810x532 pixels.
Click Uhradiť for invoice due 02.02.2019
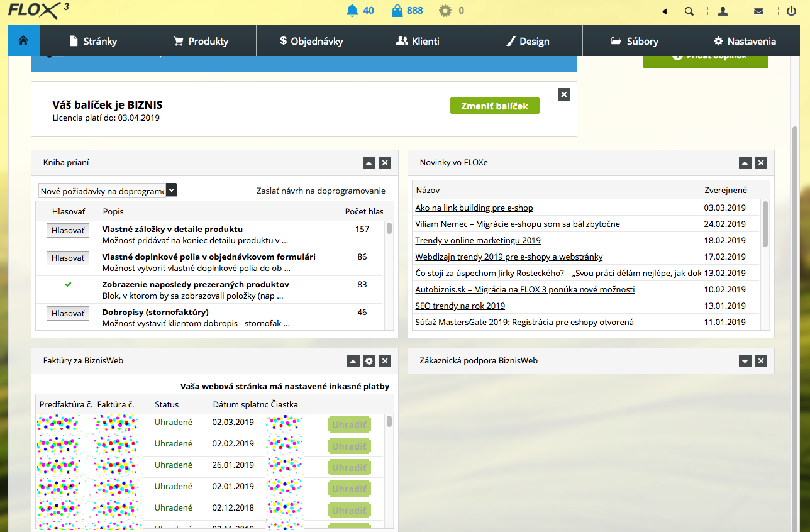349,446
